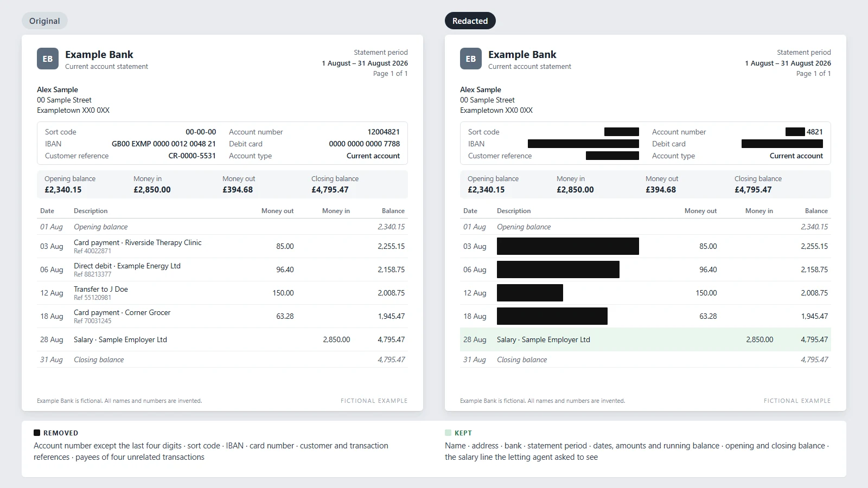The width and height of the screenshot is (868, 488).
Task: Click Corner Grocer card payment description
Action: coord(122,312)
